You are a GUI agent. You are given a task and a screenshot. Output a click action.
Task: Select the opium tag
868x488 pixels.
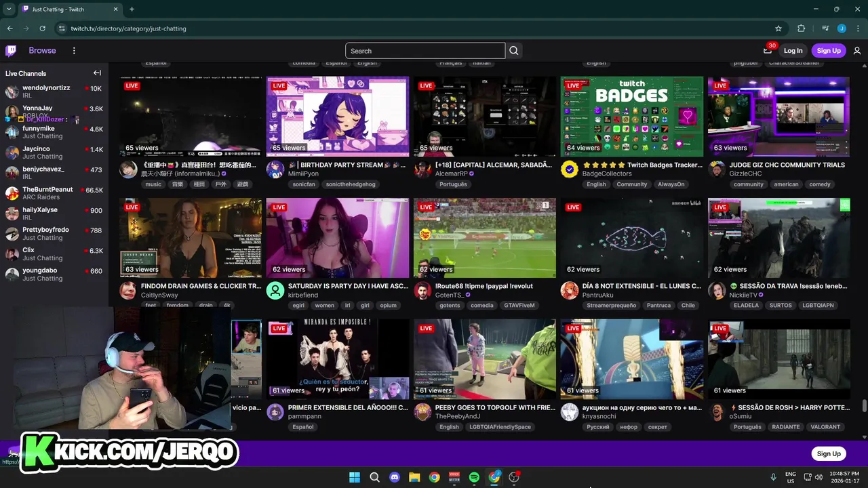(x=388, y=306)
